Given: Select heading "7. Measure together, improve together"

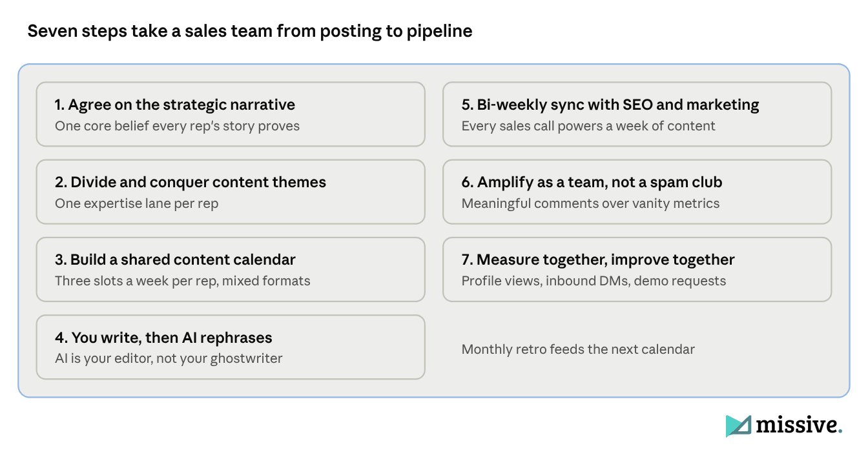Looking at the screenshot, I should pyautogui.click(x=598, y=260).
